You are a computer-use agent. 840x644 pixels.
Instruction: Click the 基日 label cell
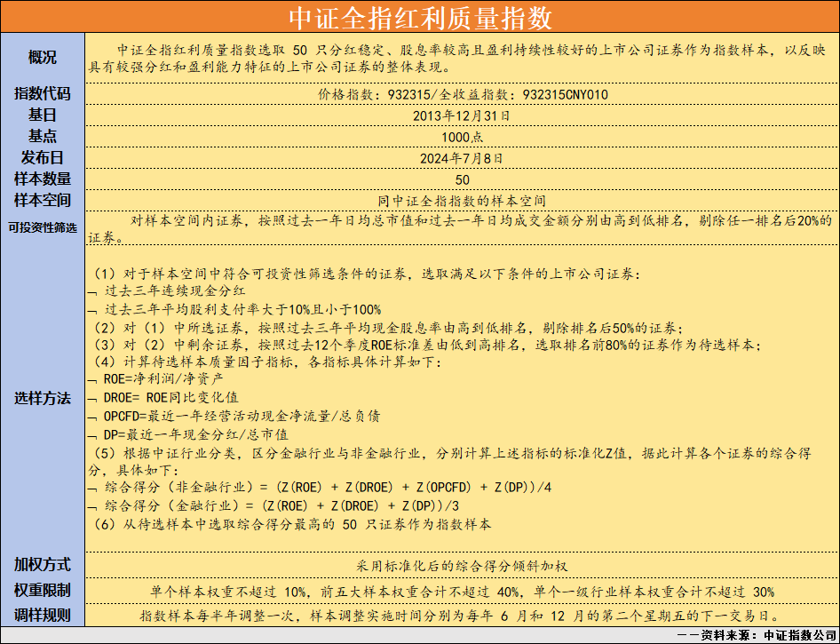(43, 115)
